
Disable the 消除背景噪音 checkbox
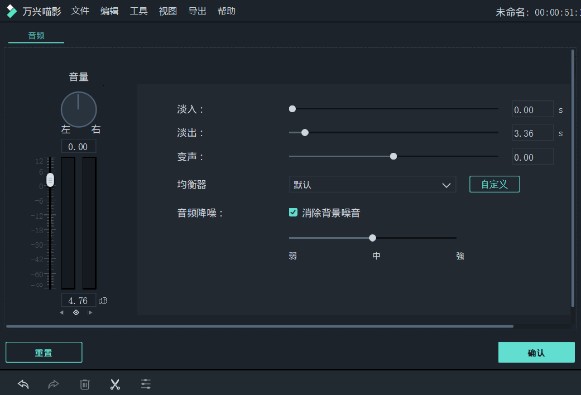pyautogui.click(x=293, y=212)
